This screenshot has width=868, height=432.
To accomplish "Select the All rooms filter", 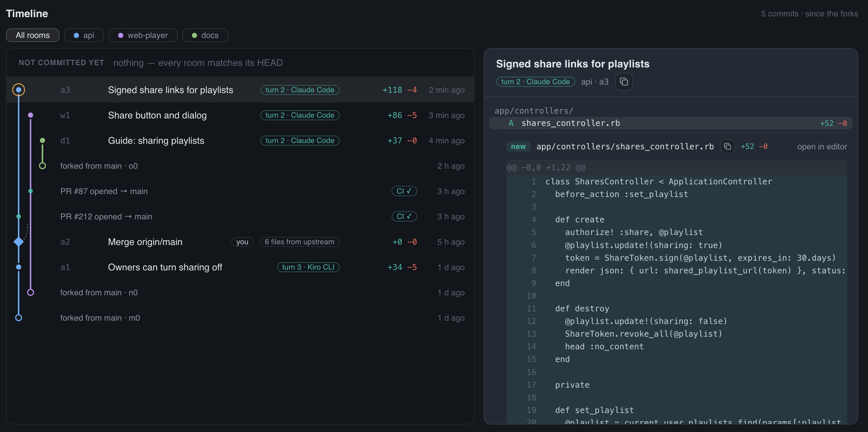I will (x=33, y=35).
